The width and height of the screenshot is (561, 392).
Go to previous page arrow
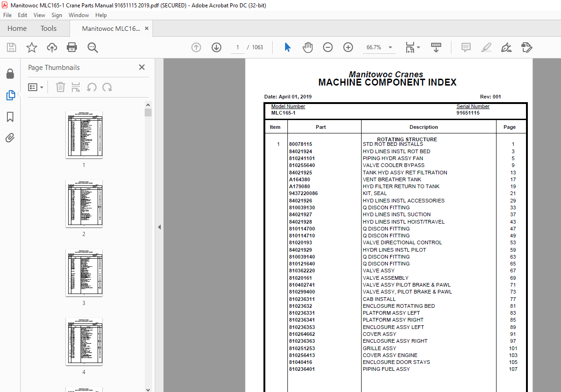[196, 47]
